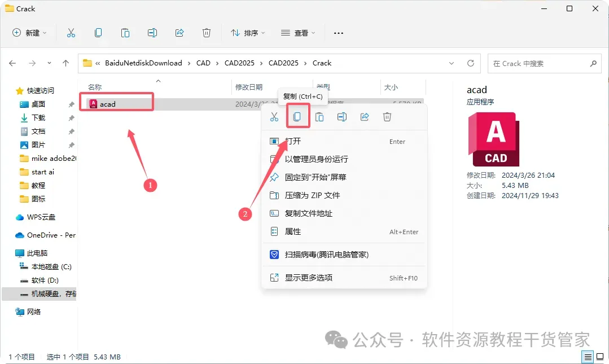Image resolution: width=609 pixels, height=364 pixels.
Task: Open the 查看 view dropdown
Action: 298,33
